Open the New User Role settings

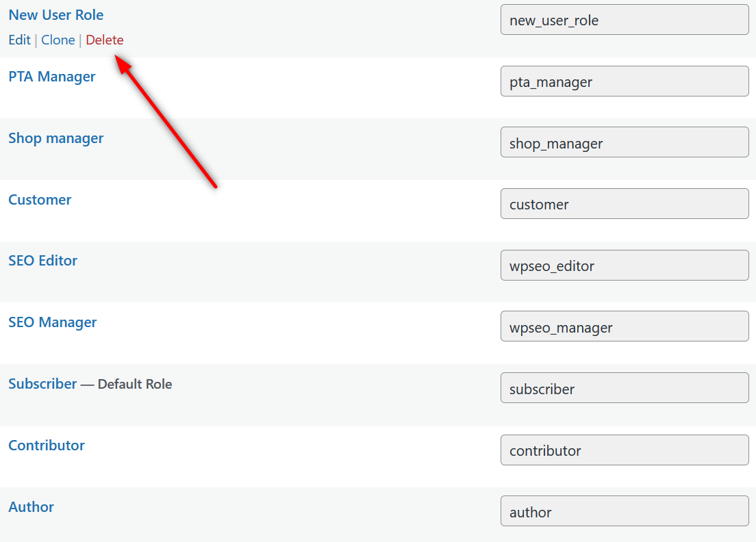(x=55, y=14)
